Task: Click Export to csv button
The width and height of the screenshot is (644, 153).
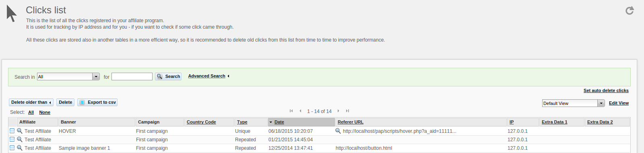Action: (x=97, y=103)
